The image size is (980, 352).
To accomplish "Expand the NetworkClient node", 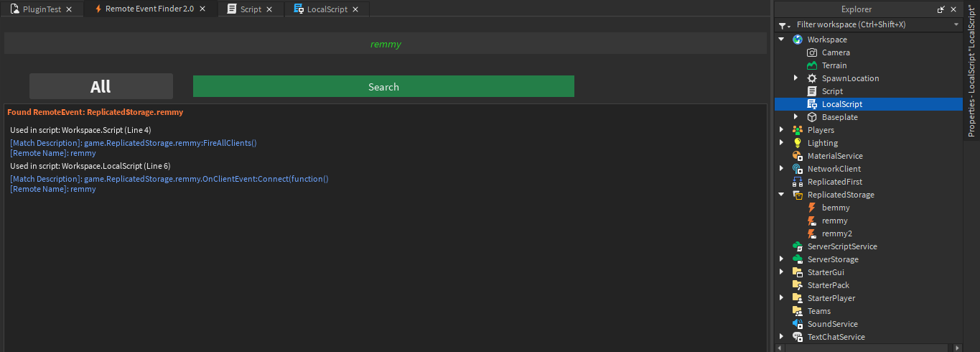I will tap(781, 169).
